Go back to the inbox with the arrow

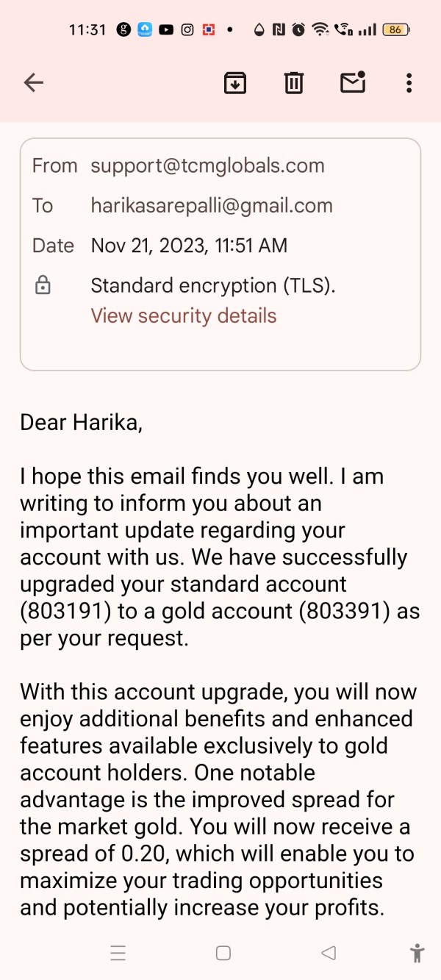[x=34, y=83]
